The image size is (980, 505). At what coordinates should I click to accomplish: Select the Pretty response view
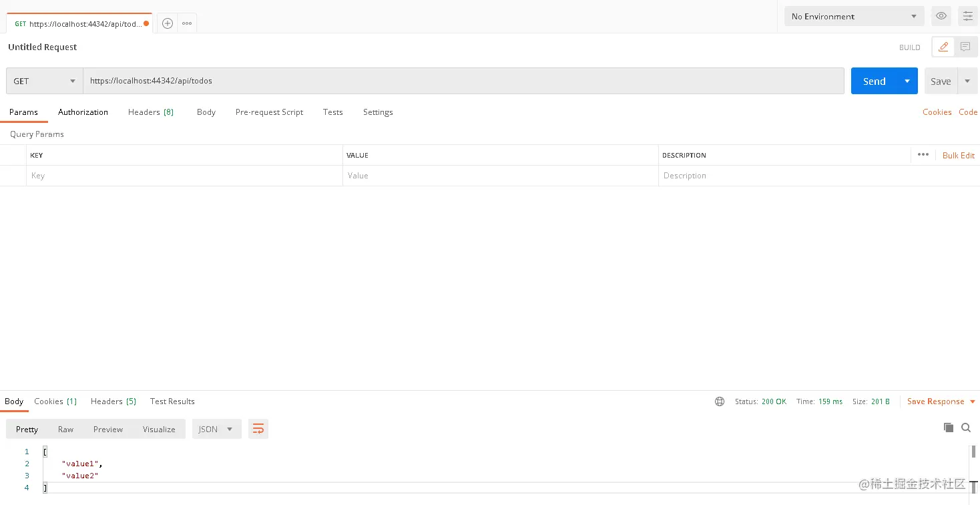tap(27, 429)
